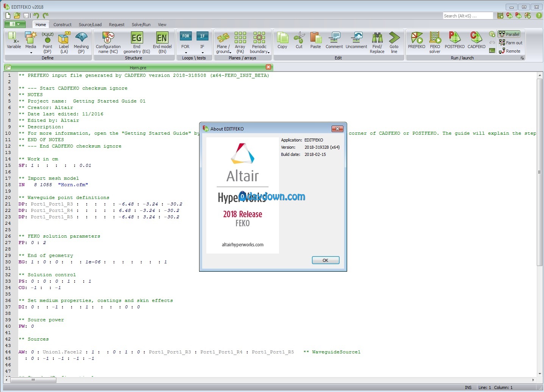Click the Meshing (IP) icon
The image size is (544, 392).
pos(81,41)
